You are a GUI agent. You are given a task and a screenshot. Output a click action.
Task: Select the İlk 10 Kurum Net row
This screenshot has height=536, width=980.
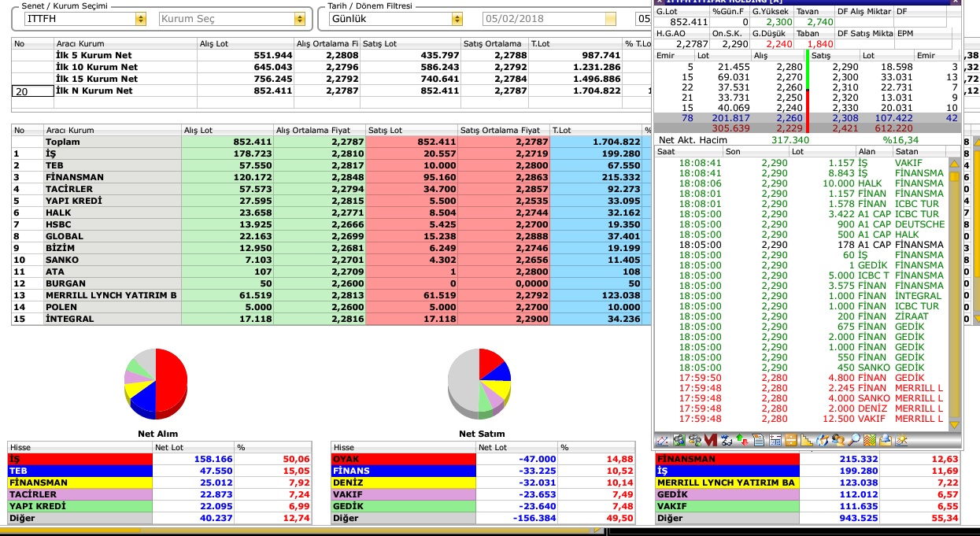(331, 68)
